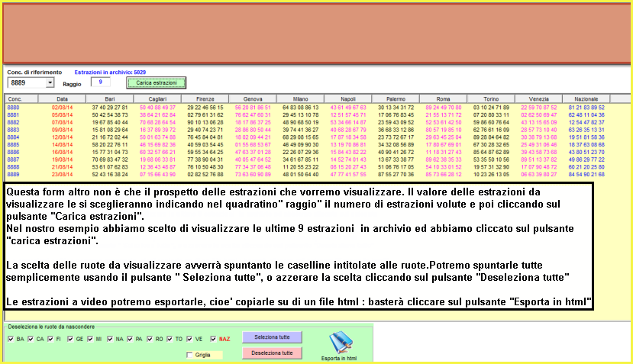Click the Conc. column header

point(21,99)
